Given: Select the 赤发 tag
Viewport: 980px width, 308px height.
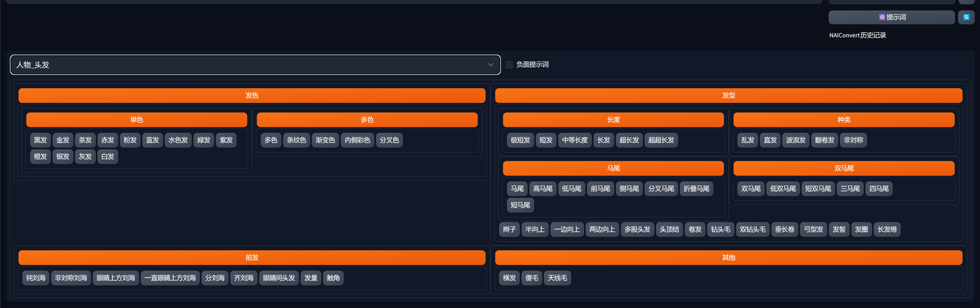Looking at the screenshot, I should (108, 140).
